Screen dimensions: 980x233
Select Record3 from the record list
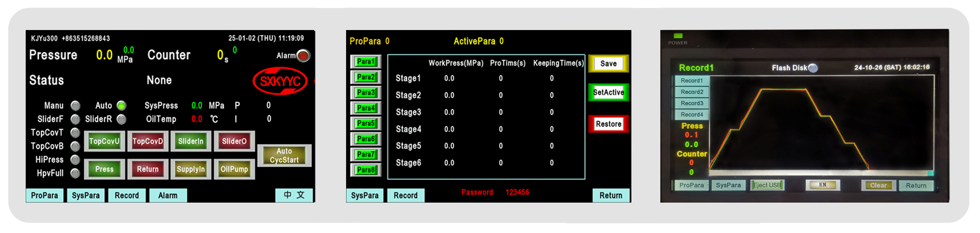coord(691,103)
